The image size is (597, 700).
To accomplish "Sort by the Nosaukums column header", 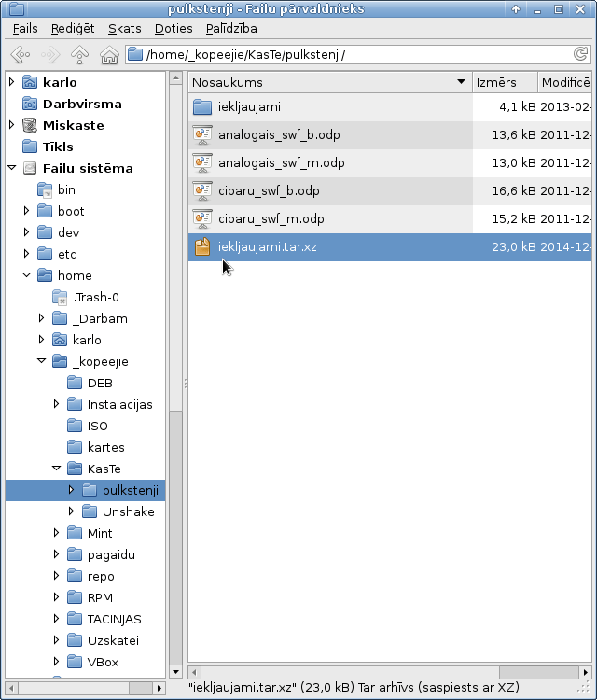I will (329, 82).
